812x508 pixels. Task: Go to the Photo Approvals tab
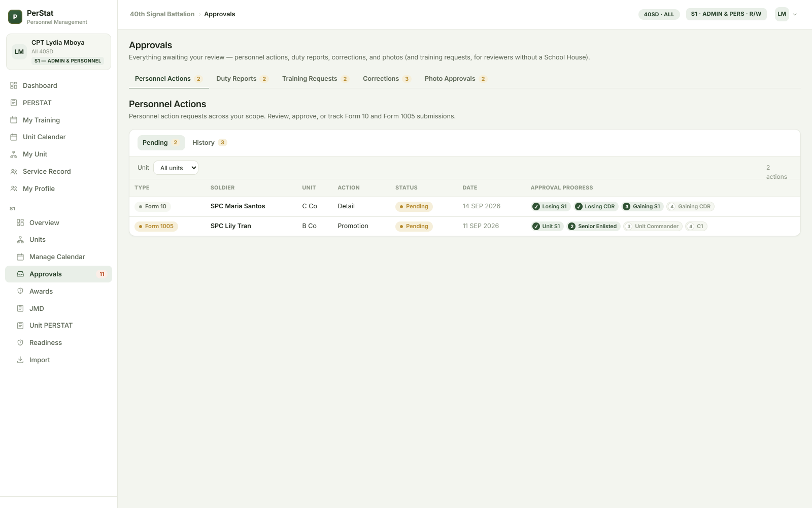[456, 79]
